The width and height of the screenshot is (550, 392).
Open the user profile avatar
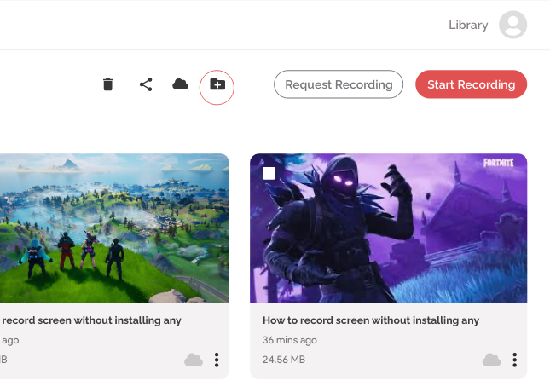pyautogui.click(x=512, y=25)
